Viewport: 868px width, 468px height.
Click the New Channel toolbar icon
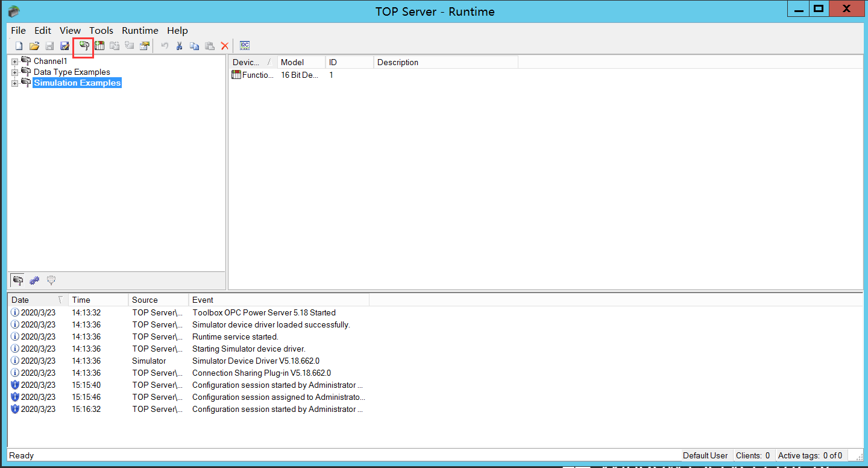[x=84, y=46]
